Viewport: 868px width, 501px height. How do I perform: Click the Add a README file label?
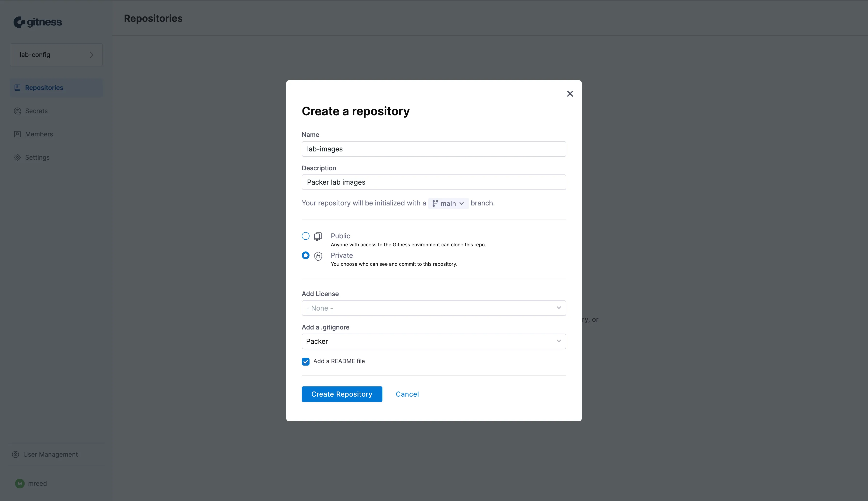point(339,361)
